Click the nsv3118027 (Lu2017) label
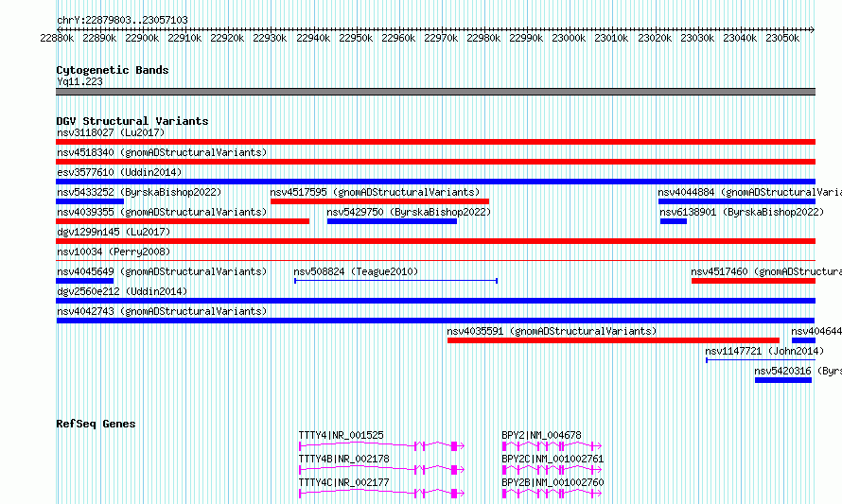842x504 pixels. pos(111,132)
